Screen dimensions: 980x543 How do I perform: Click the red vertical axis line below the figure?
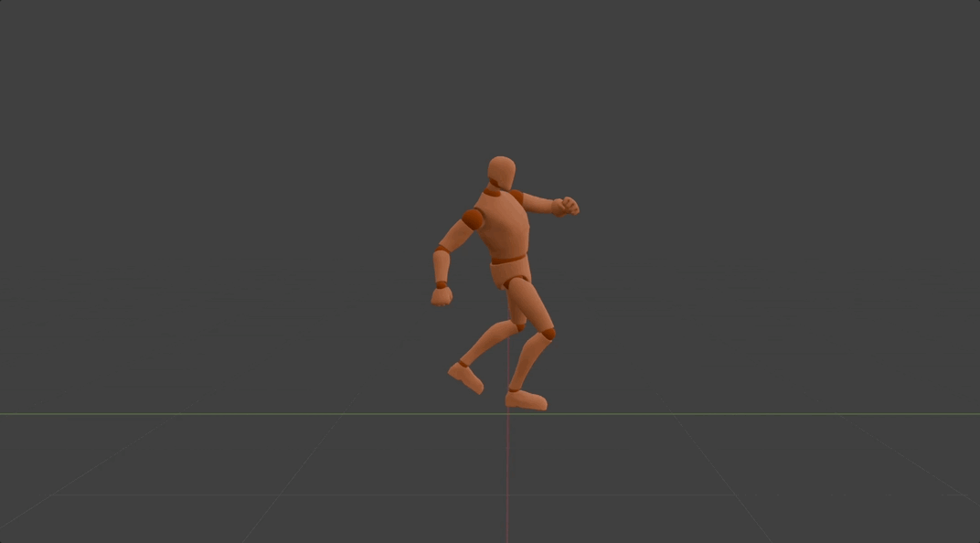click(507, 475)
